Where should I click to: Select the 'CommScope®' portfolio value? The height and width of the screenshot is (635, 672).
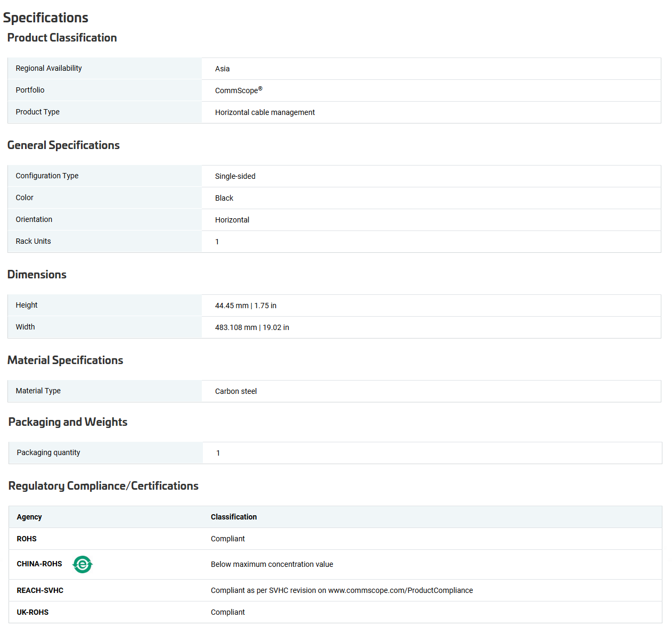[x=239, y=90]
